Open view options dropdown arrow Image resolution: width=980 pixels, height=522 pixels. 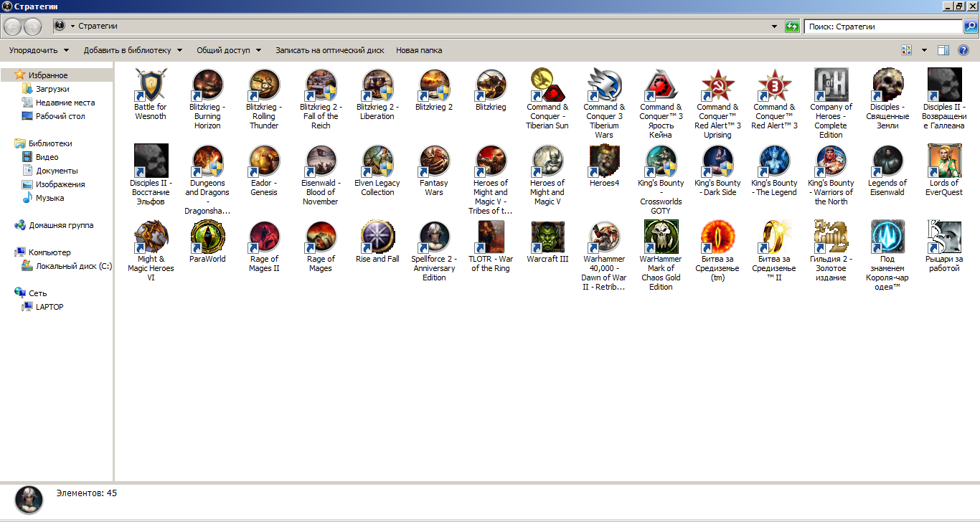point(924,50)
